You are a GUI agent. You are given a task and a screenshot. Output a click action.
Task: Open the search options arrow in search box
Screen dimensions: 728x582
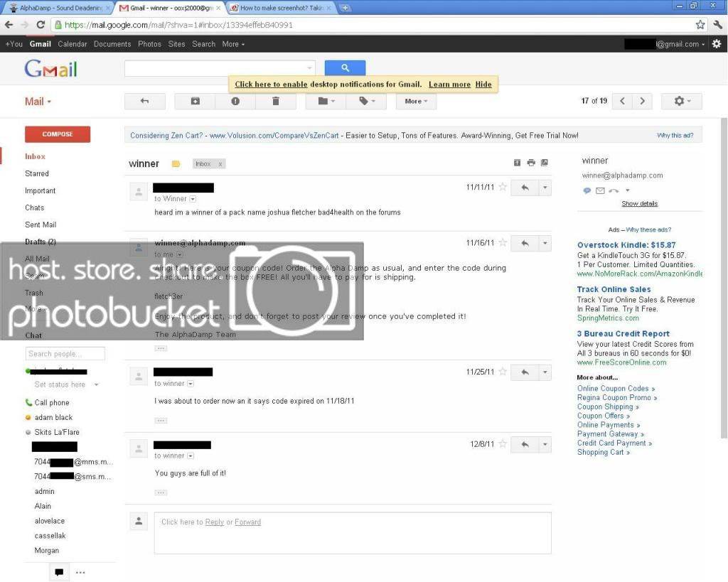pyautogui.click(x=310, y=68)
